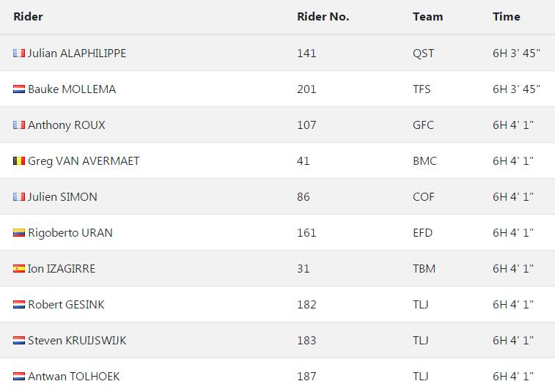Select the rider name Bauke MOLLEMA
This screenshot has width=555, height=392.
point(72,89)
